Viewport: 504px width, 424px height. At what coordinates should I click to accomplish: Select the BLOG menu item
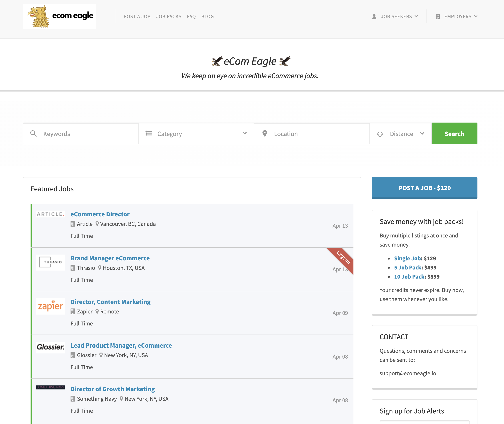coord(207,16)
